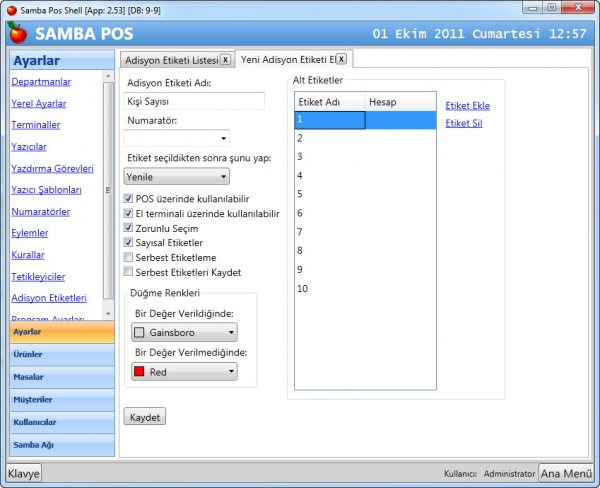Select the Ürünler navigation section
This screenshot has width=600, height=488.
click(x=62, y=354)
